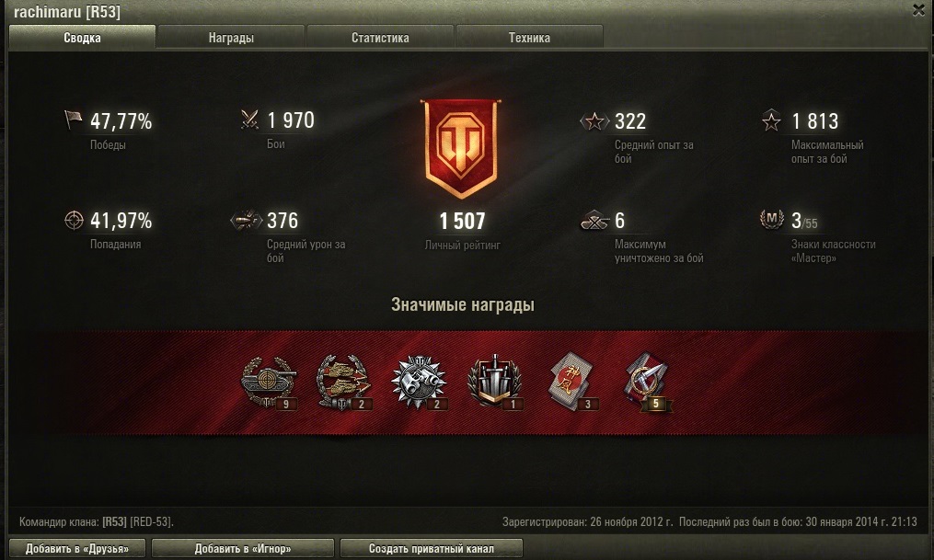
Task: Select the ribbon medal with count 5
Action: 648,382
